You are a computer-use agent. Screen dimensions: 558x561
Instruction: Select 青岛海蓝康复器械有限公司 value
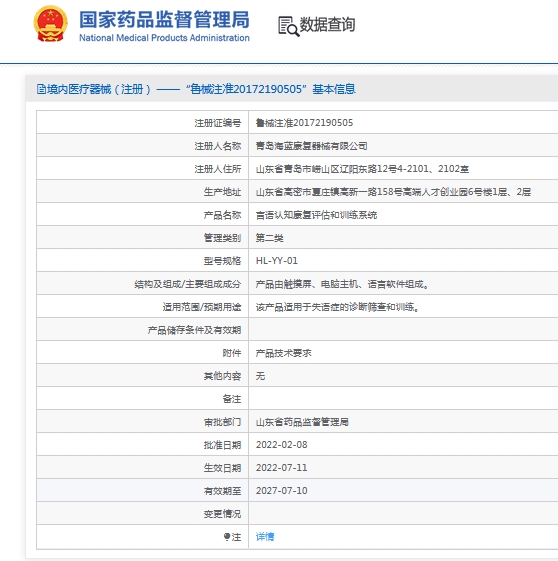(x=312, y=146)
